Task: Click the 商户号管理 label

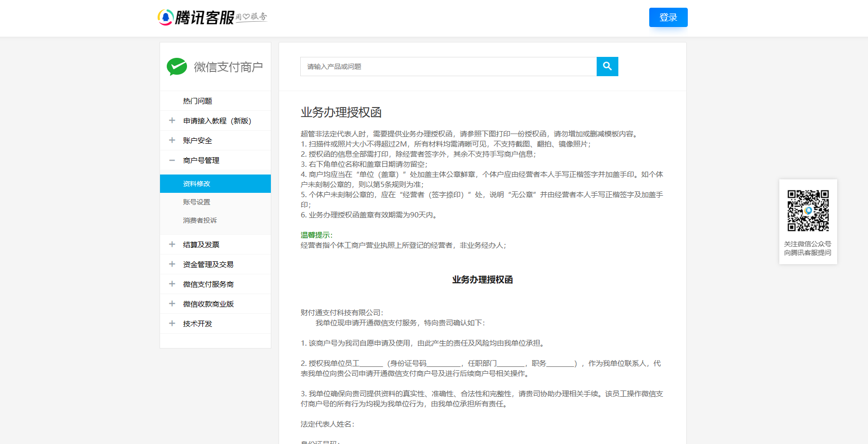Action: click(201, 160)
